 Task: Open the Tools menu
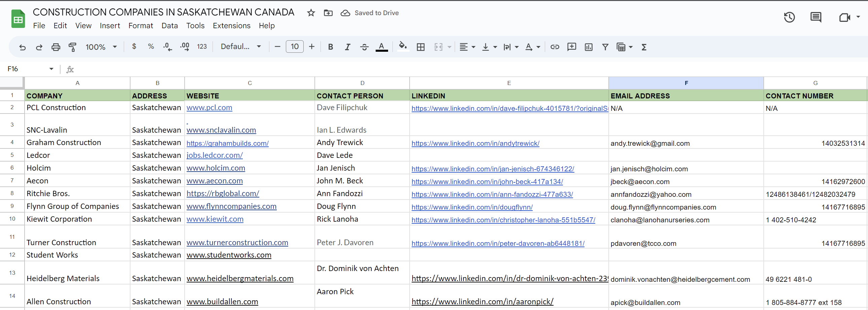pos(195,26)
